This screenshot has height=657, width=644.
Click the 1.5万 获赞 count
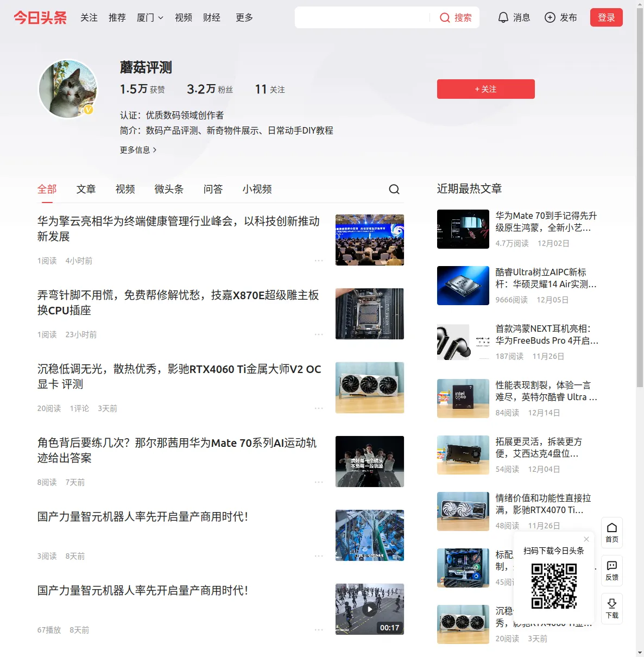pyautogui.click(x=142, y=89)
